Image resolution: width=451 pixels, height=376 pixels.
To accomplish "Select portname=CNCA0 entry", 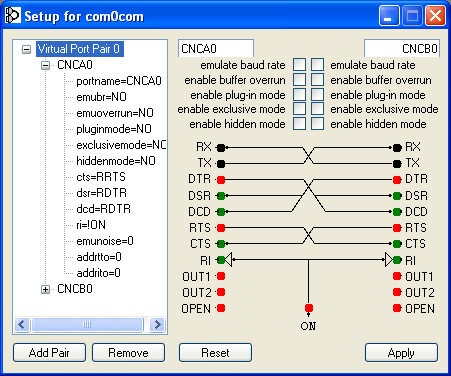I will click(x=119, y=81).
